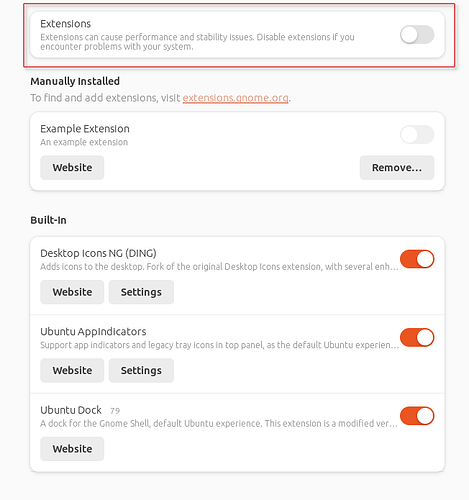Image resolution: width=469 pixels, height=500 pixels.
Task: Click the Ubuntu Dock row title
Action: pyautogui.click(x=71, y=410)
